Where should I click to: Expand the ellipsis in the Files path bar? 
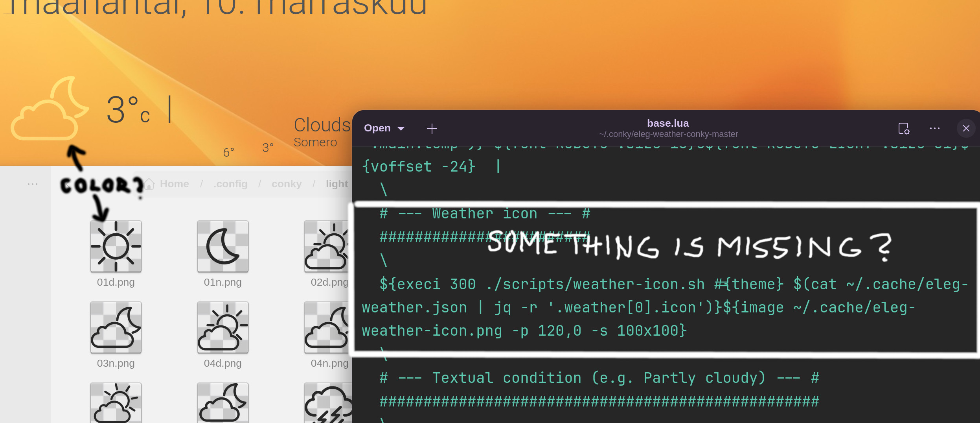(x=33, y=184)
